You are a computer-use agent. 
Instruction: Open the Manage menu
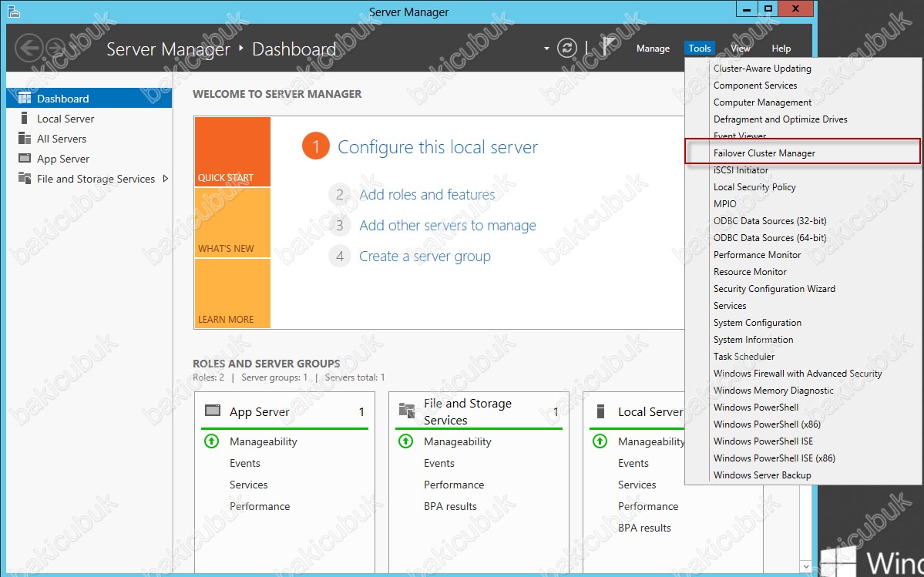click(653, 49)
